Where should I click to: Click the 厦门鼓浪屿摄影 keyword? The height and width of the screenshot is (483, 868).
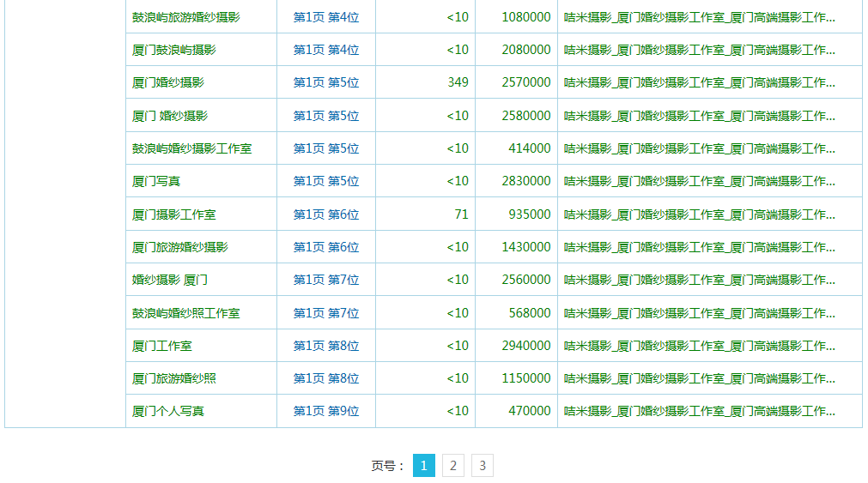[x=173, y=50]
